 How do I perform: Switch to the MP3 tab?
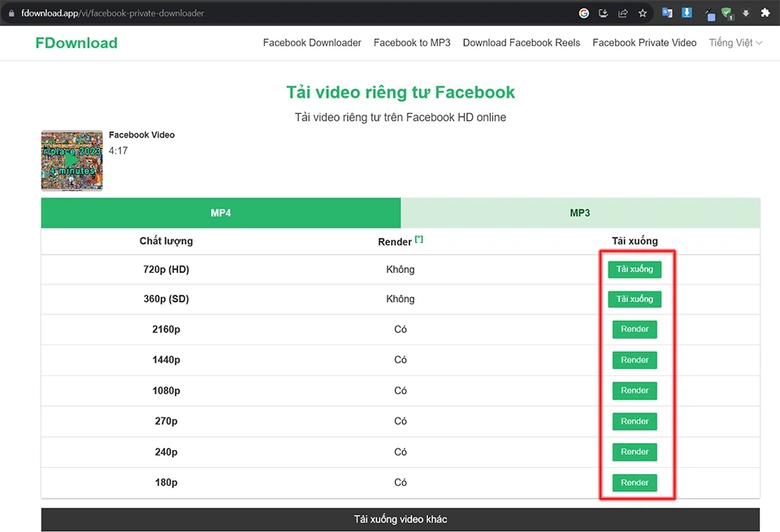pos(580,212)
